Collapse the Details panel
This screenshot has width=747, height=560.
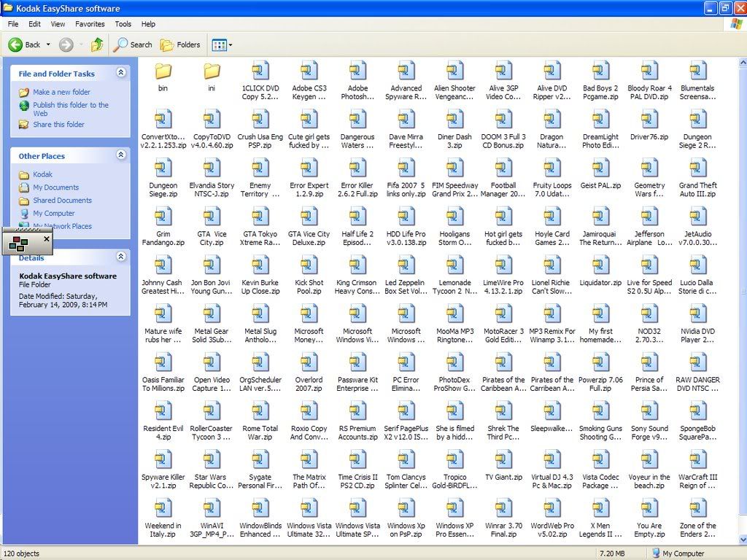coord(121,257)
